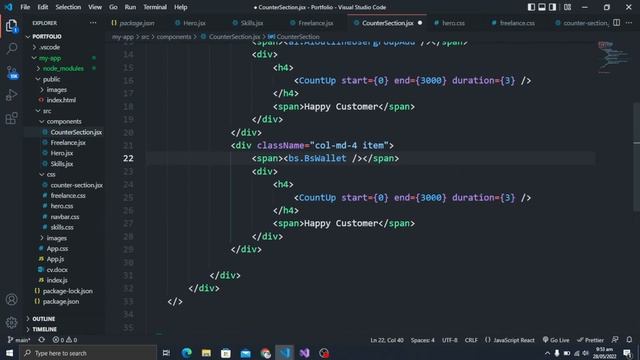This screenshot has width=640, height=360.
Task: Open the Accounts menu icon
Action: (x=11, y=299)
